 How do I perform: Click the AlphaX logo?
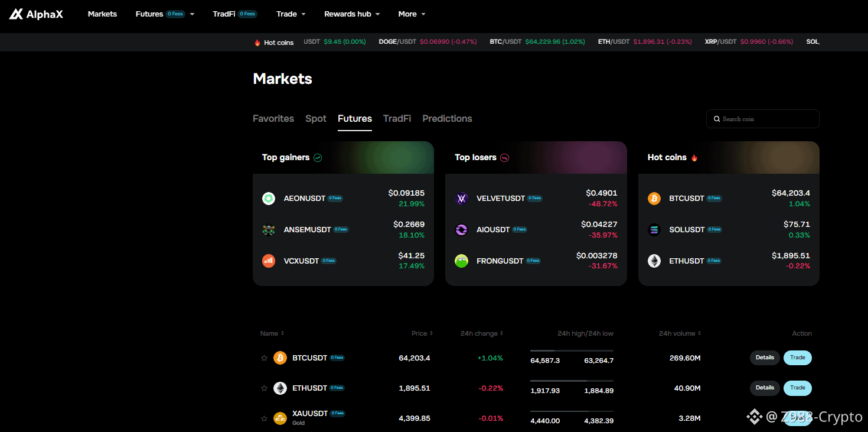(x=36, y=14)
